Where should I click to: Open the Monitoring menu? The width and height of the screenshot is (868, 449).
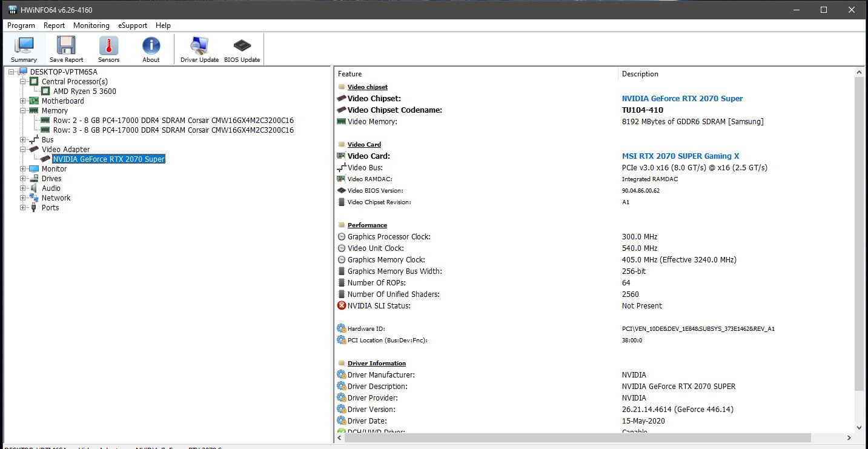pyautogui.click(x=91, y=25)
